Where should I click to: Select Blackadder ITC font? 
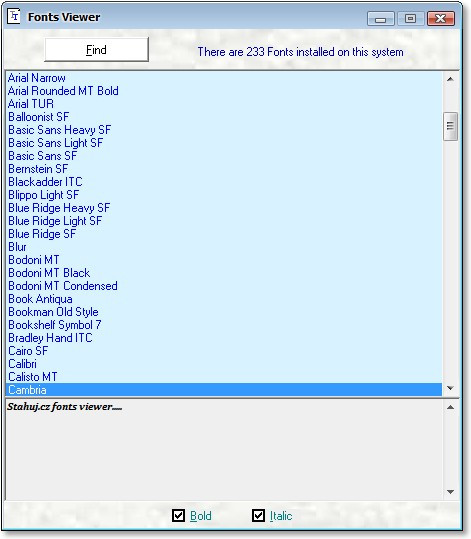coord(224,182)
